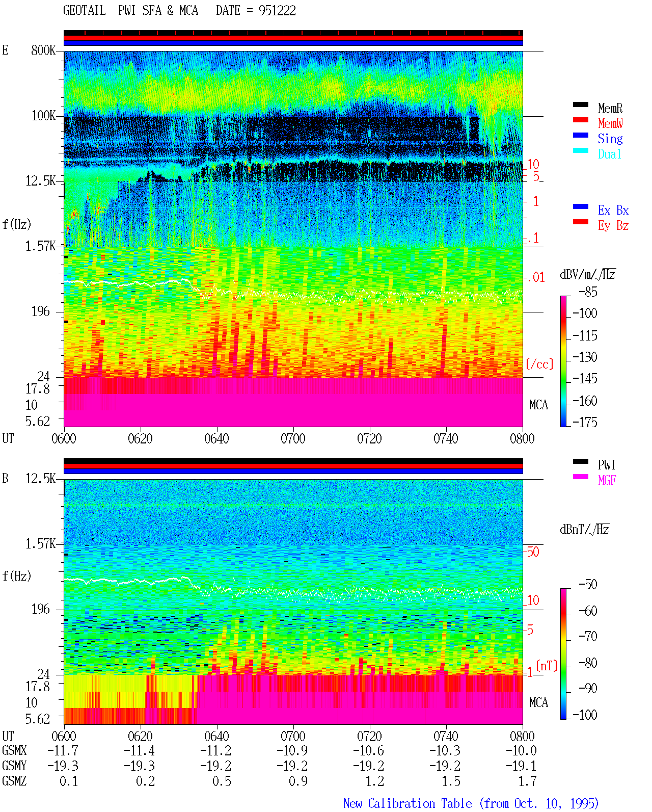
Task: Click the GSMZ row label
Action: point(14,781)
